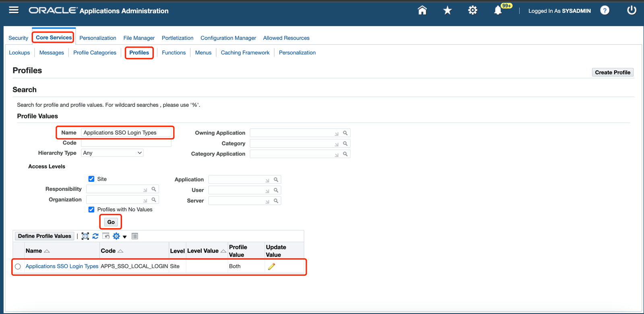Sort by Code column arrow
The image size is (644, 314).
[x=120, y=251]
